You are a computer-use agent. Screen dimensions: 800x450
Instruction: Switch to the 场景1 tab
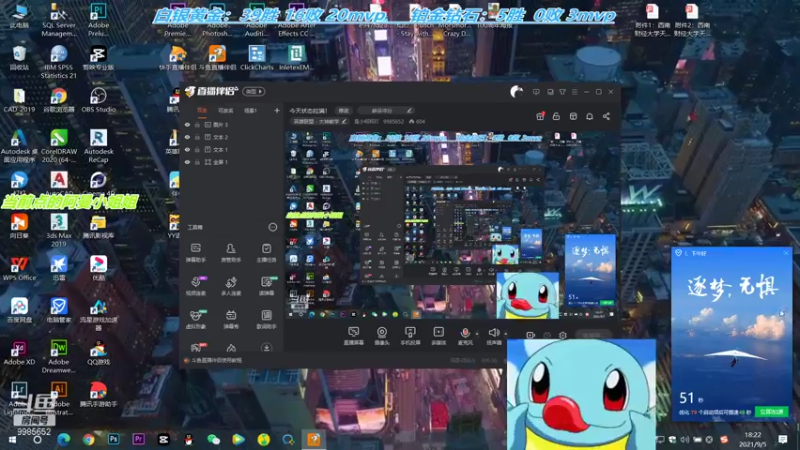pyautogui.click(x=250, y=110)
